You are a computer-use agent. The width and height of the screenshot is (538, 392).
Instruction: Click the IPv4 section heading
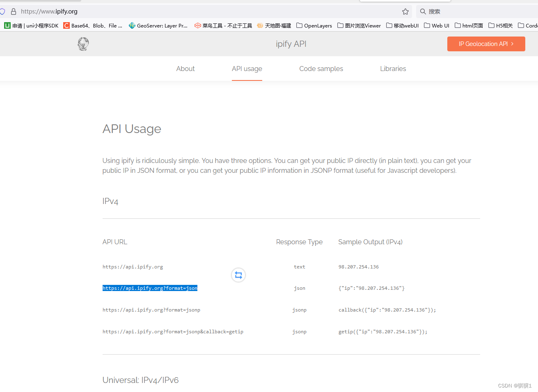pyautogui.click(x=110, y=201)
